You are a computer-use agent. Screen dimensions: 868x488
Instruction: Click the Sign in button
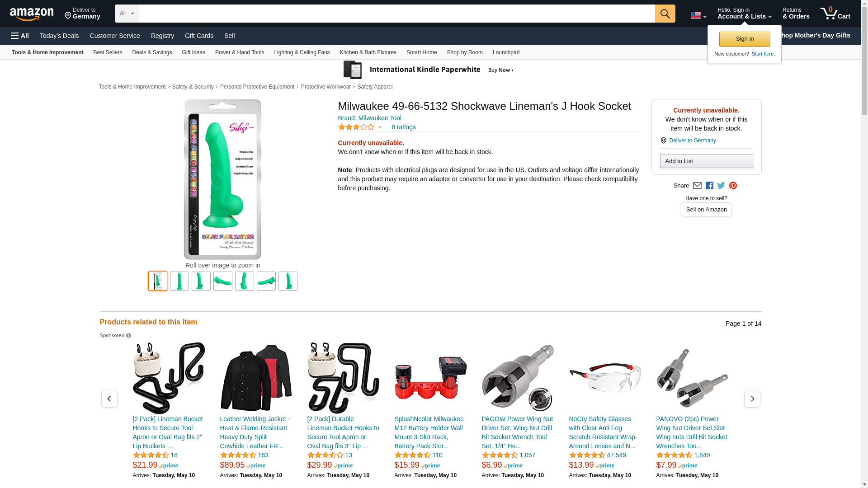click(745, 39)
